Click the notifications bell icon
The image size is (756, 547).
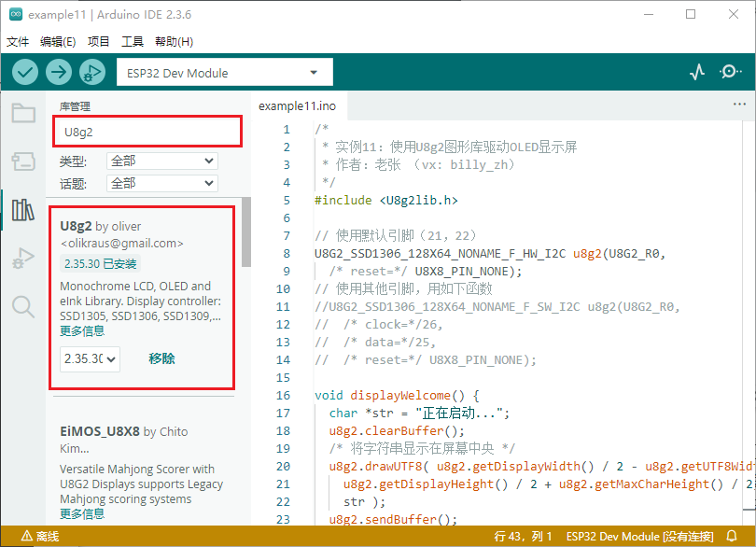(732, 536)
